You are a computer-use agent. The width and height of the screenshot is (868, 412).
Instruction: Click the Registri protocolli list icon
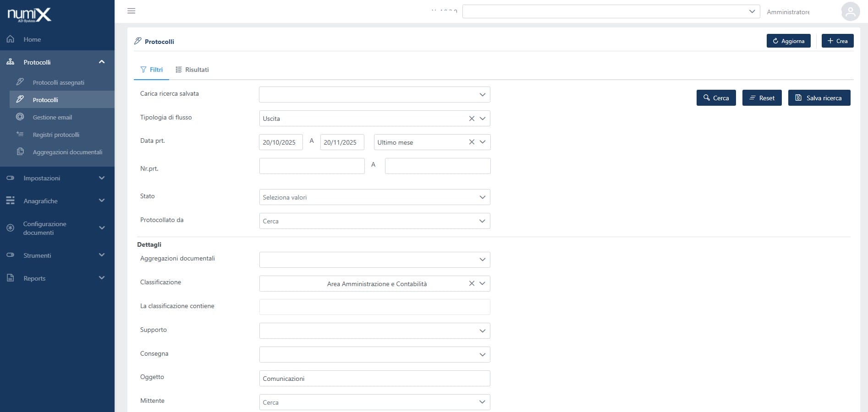click(20, 135)
